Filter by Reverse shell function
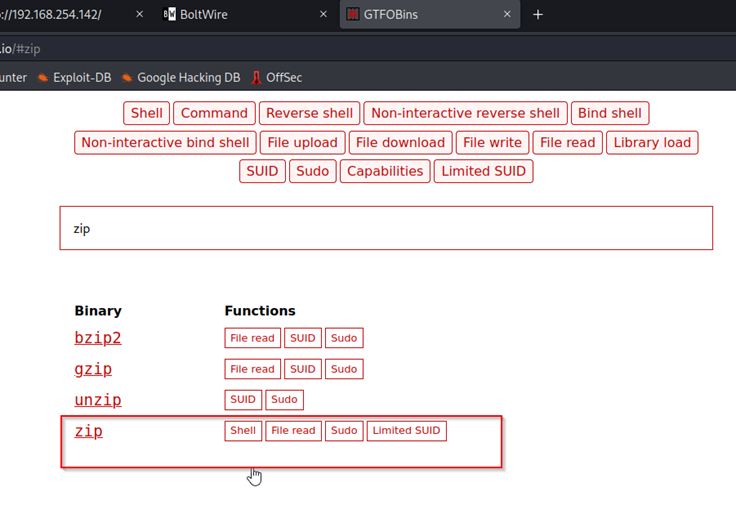This screenshot has height=532, width=736. (309, 113)
